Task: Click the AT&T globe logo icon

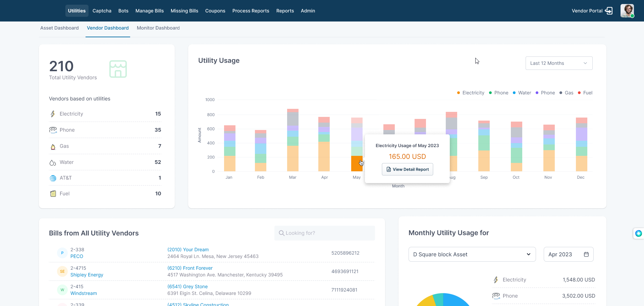Action: pyautogui.click(x=53, y=178)
